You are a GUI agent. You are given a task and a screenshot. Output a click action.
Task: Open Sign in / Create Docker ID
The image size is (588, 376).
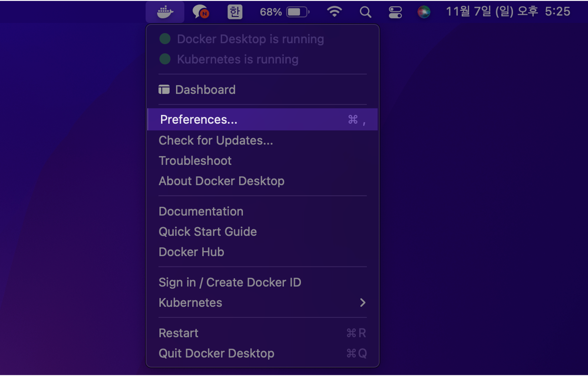230,282
